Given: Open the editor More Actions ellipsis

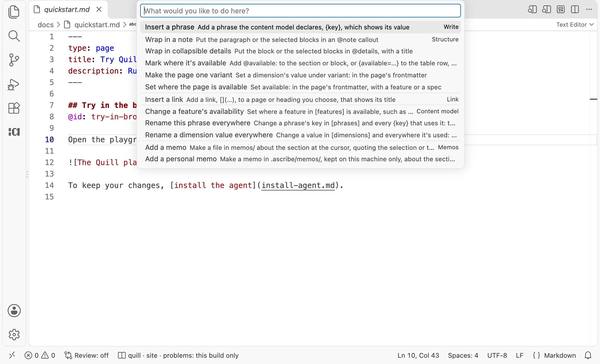Looking at the screenshot, I should pyautogui.click(x=589, y=10).
